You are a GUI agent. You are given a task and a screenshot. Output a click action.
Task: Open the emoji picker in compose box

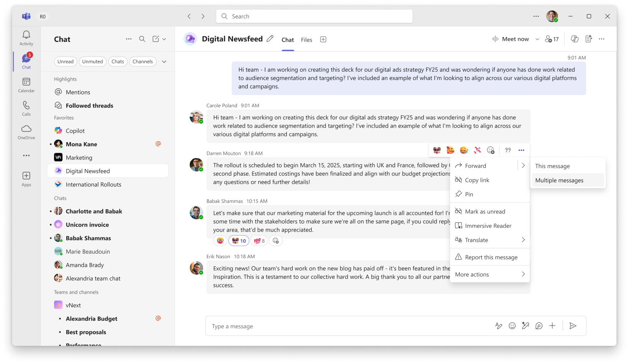click(512, 326)
